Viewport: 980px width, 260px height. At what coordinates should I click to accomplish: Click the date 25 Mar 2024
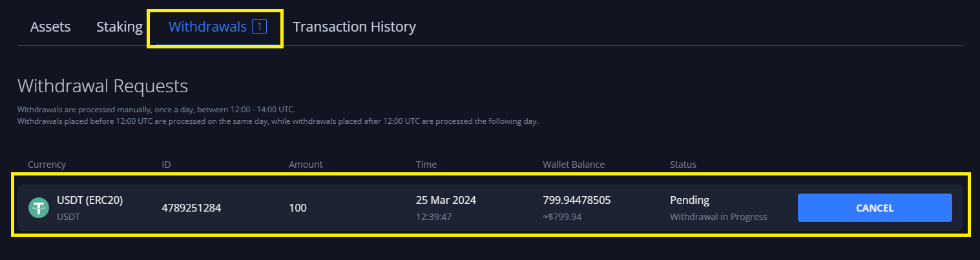[446, 200]
